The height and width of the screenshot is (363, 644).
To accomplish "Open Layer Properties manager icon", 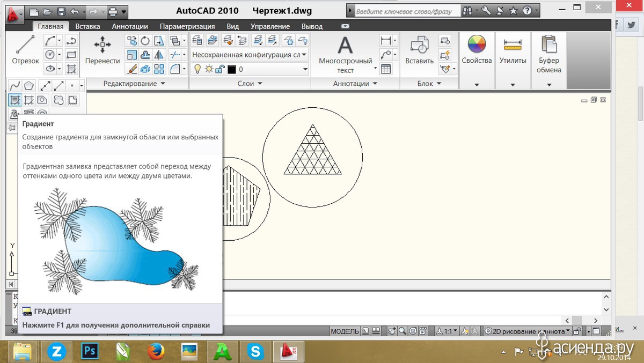I will (x=197, y=40).
